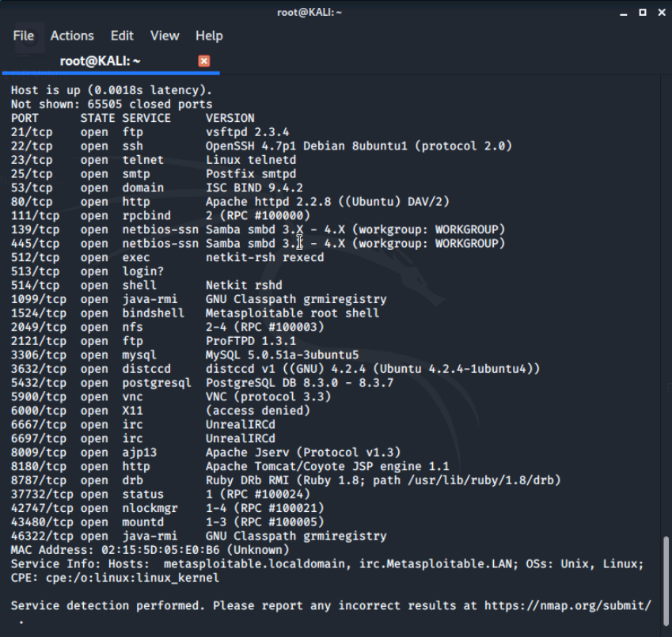Click the 1099/tcp port entry
This screenshot has height=637, width=672.
pyautogui.click(x=39, y=299)
